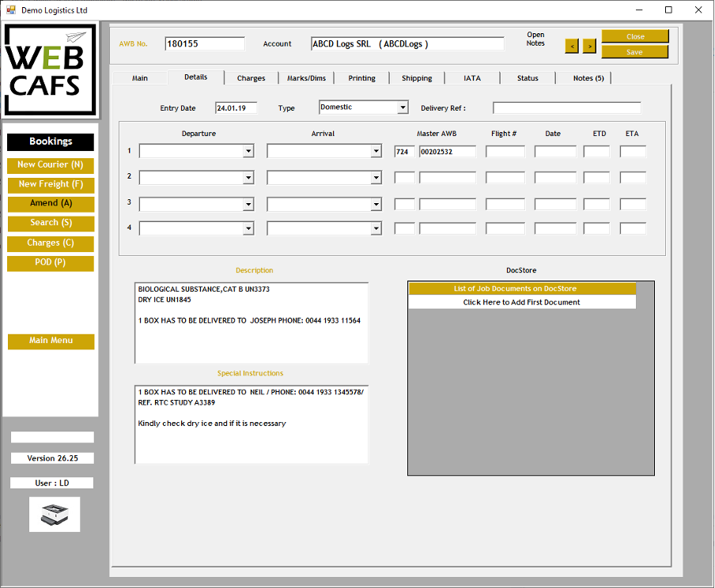Go to next record with right arrow

(589, 46)
